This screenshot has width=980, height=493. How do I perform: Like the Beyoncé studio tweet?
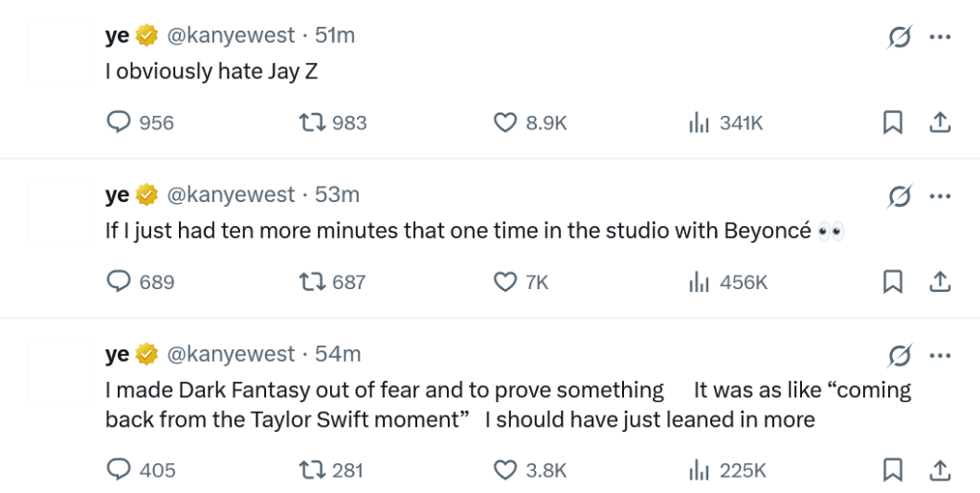[505, 281]
